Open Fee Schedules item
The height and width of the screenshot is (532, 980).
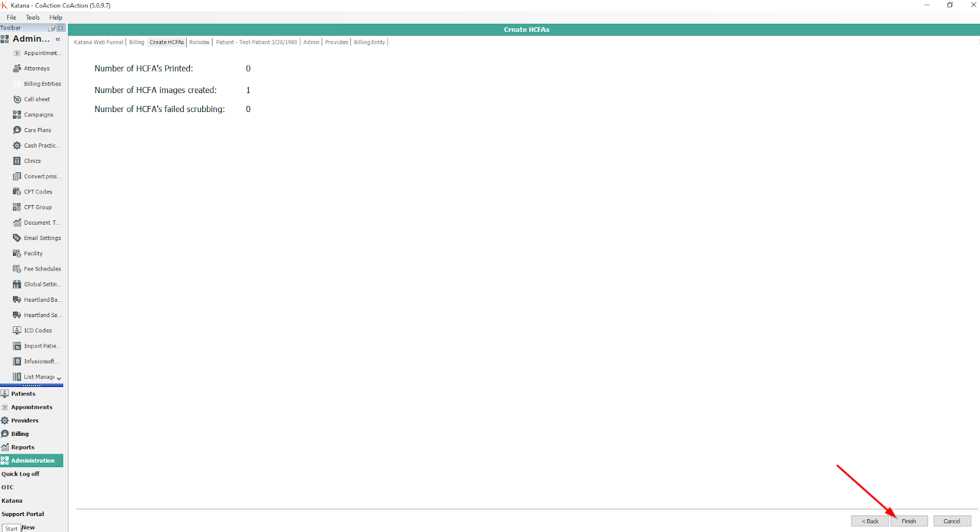(42, 269)
